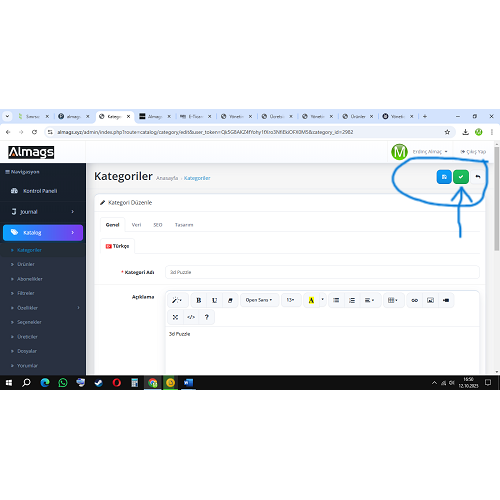
Task: Open the editor help question mark
Action: (x=207, y=317)
